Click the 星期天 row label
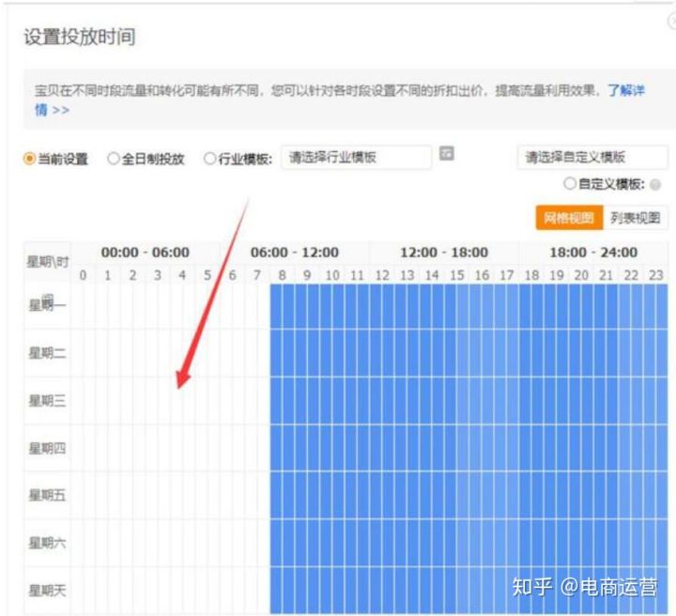Screen dimensions: 676x616 [47, 591]
